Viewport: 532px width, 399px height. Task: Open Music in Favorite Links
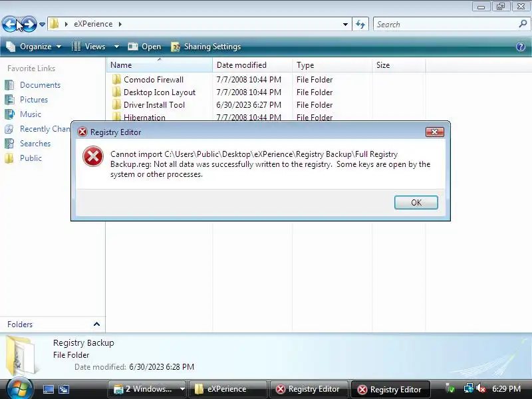click(30, 114)
